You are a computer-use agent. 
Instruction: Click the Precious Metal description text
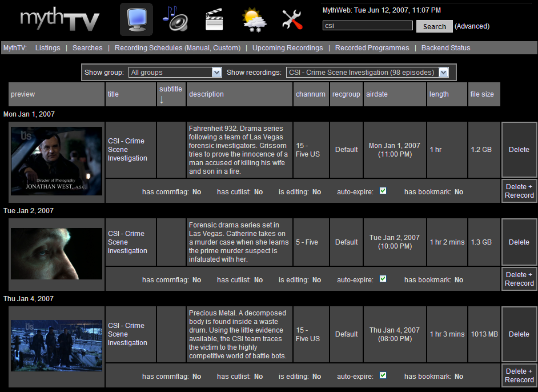coord(238,334)
